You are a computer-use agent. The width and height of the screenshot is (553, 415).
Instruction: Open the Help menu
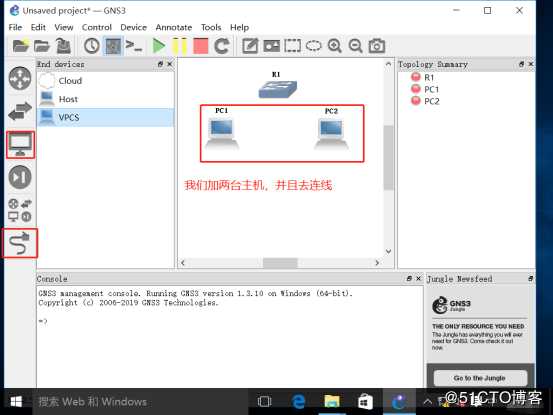click(x=239, y=28)
